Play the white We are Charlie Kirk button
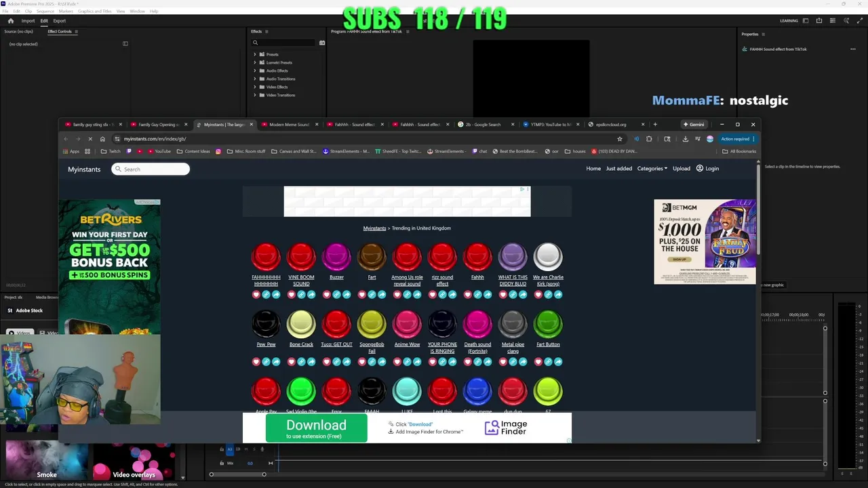This screenshot has height=488, width=868. click(x=548, y=257)
